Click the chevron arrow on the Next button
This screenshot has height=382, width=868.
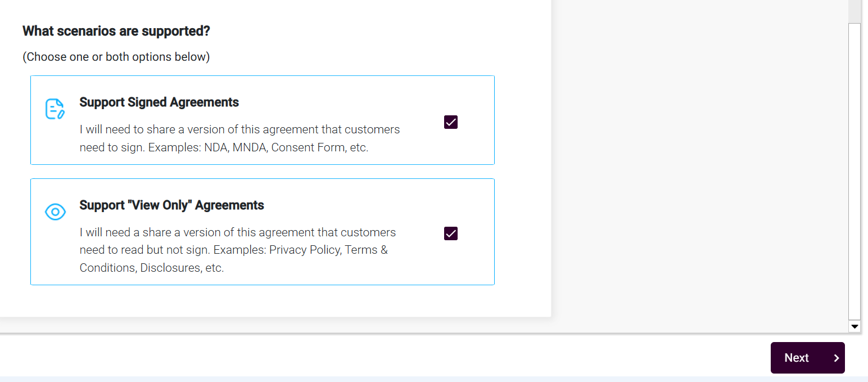pyautogui.click(x=837, y=358)
